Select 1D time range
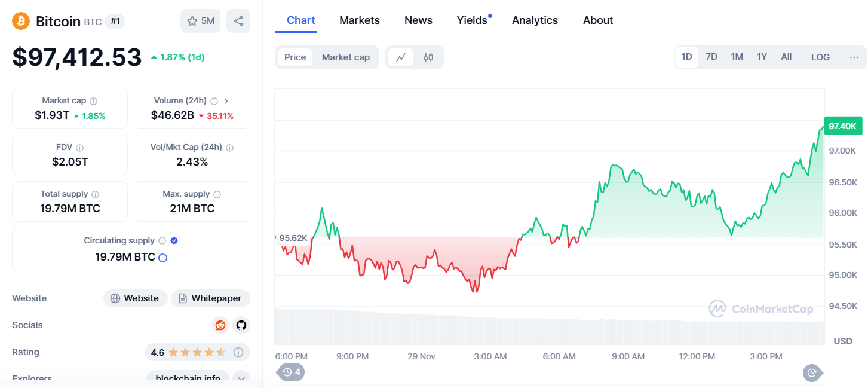This screenshot has height=388, width=868. click(686, 57)
